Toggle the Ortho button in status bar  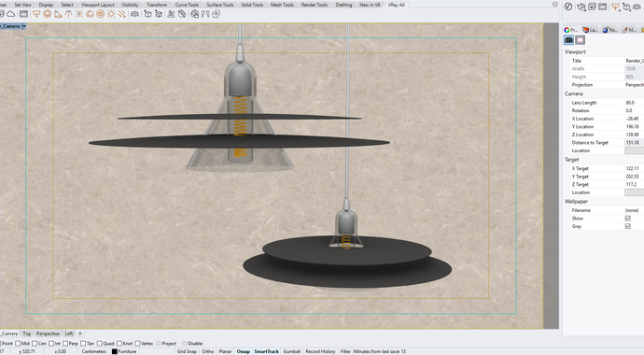coord(208,351)
